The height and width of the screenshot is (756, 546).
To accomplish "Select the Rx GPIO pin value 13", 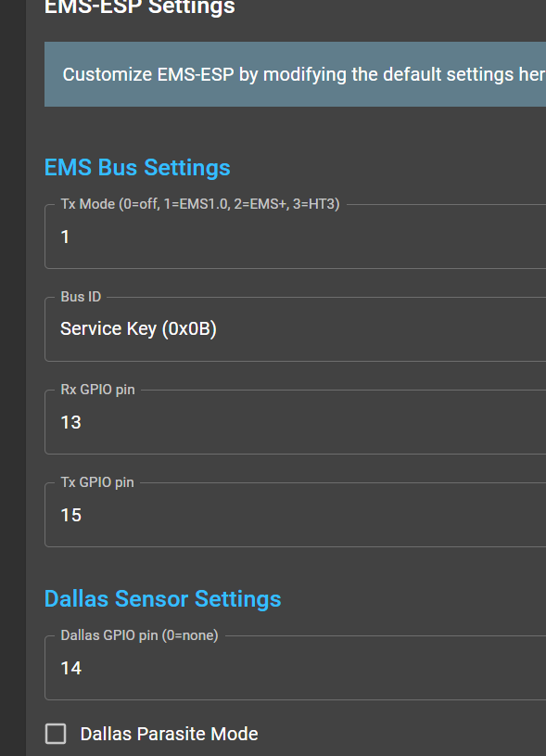I will click(x=70, y=422).
